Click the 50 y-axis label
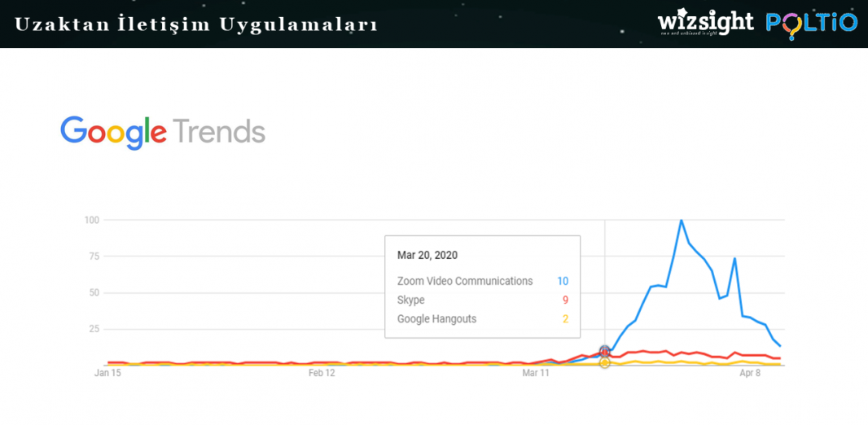 click(94, 293)
